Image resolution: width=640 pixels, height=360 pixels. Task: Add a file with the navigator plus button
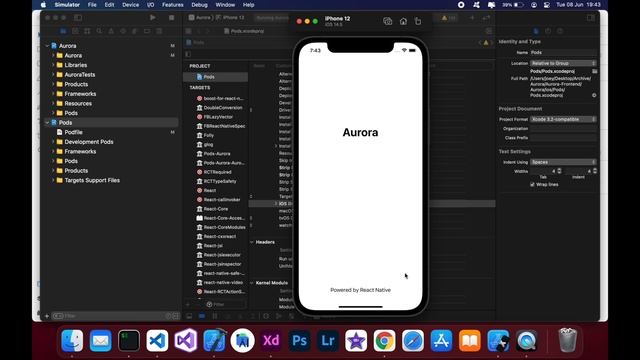click(47, 316)
